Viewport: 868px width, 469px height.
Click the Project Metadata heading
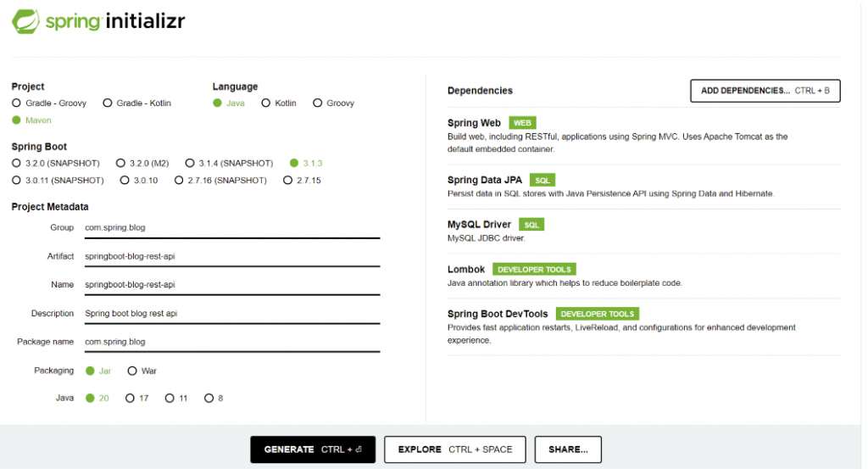[x=50, y=207]
